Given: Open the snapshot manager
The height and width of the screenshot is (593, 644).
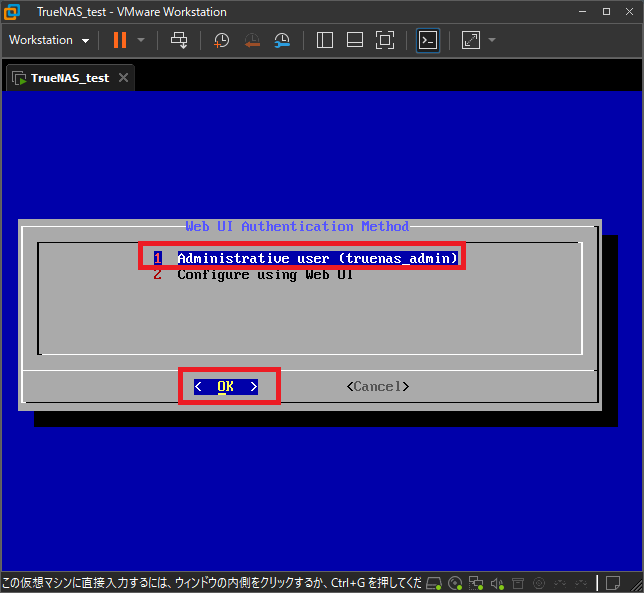Looking at the screenshot, I should point(282,40).
